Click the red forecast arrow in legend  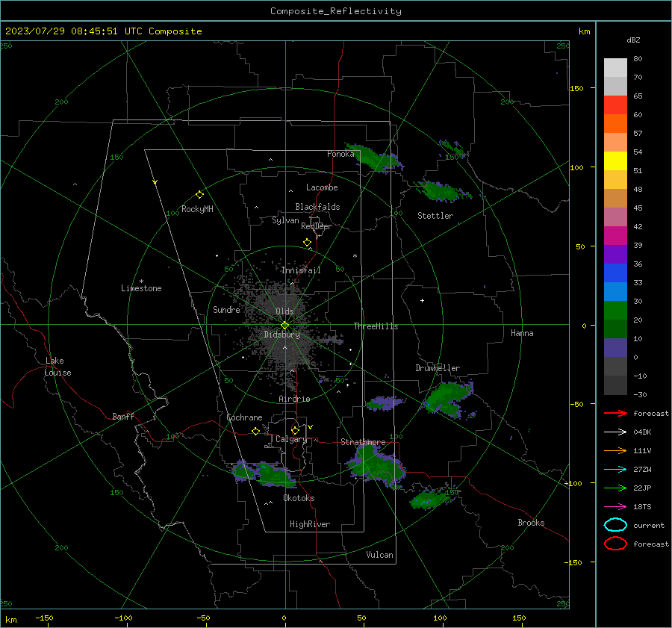coord(615,413)
